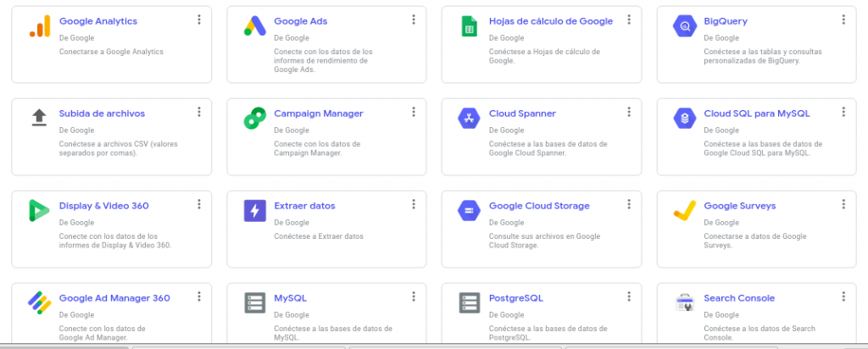Expand the three-dot menu on Campaign Manager card

(x=414, y=112)
